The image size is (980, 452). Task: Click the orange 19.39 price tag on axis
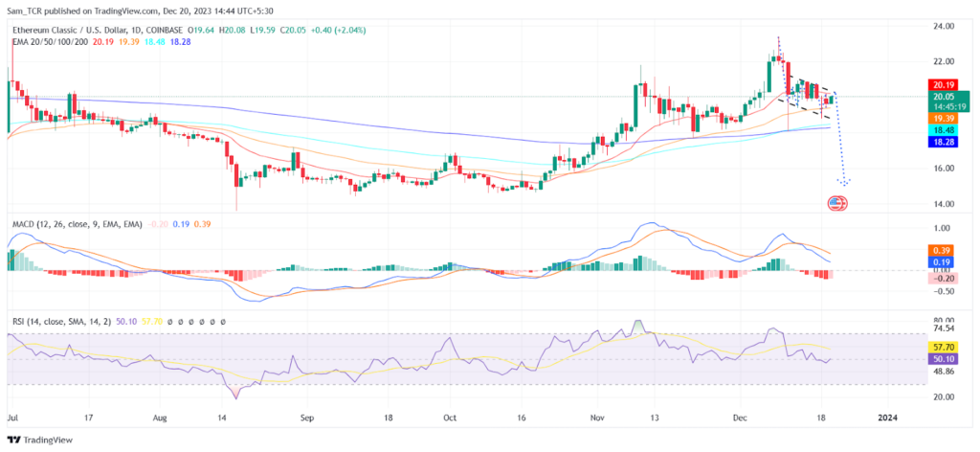[x=943, y=118]
